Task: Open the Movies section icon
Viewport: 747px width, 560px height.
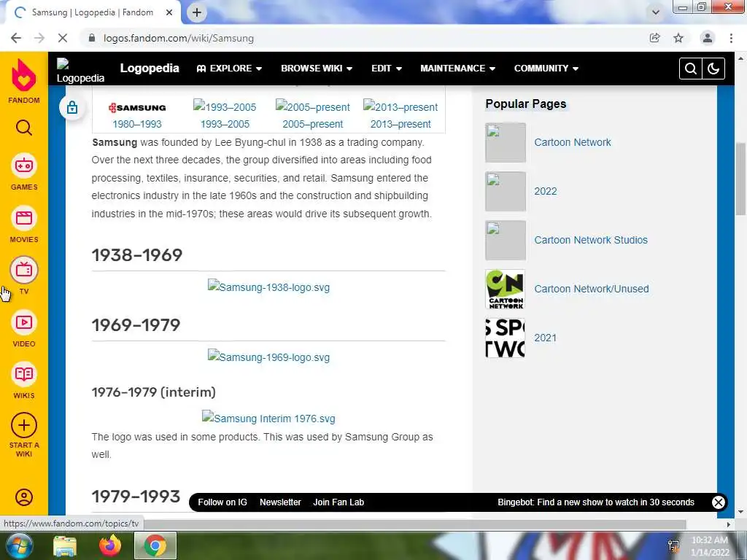Action: point(24,218)
